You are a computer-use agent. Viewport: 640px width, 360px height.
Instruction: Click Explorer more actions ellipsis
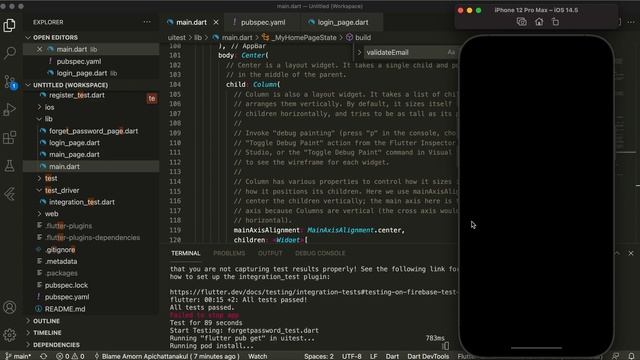[147, 22]
